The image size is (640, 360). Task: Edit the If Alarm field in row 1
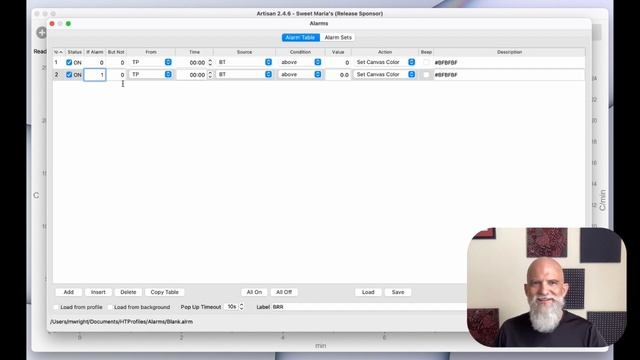pos(95,62)
